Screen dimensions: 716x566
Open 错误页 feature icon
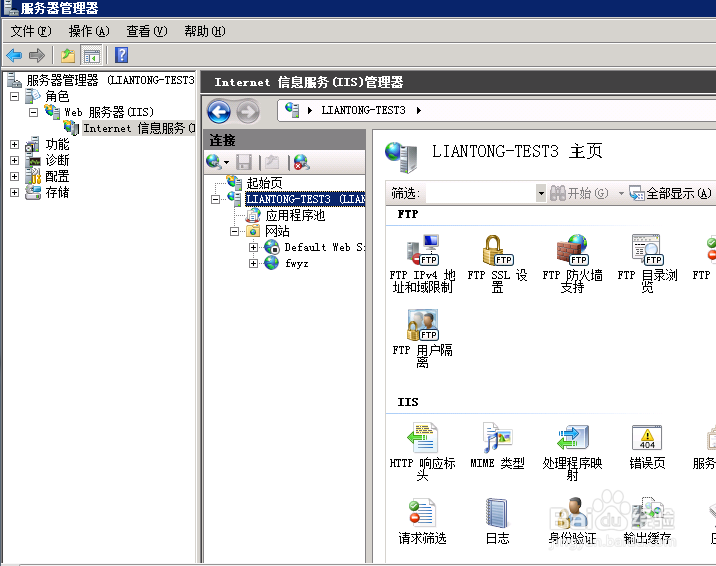(x=647, y=446)
